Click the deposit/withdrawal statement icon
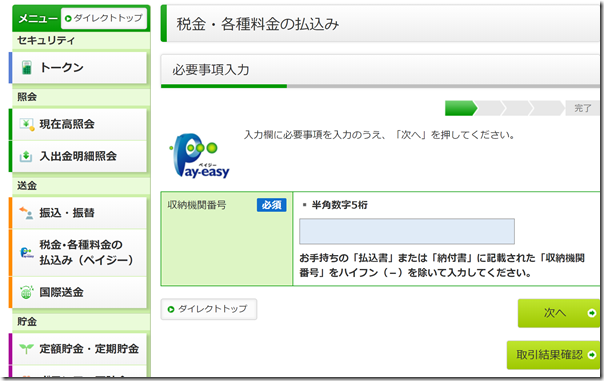The height and width of the screenshot is (381, 604). (x=26, y=156)
